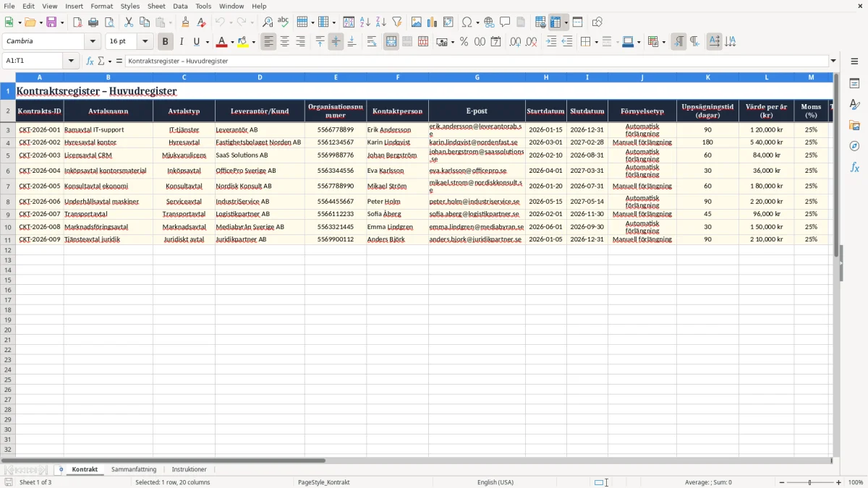This screenshot has height=488, width=868.
Task: Switch to Instruktioner sheet tab
Action: pyautogui.click(x=190, y=469)
